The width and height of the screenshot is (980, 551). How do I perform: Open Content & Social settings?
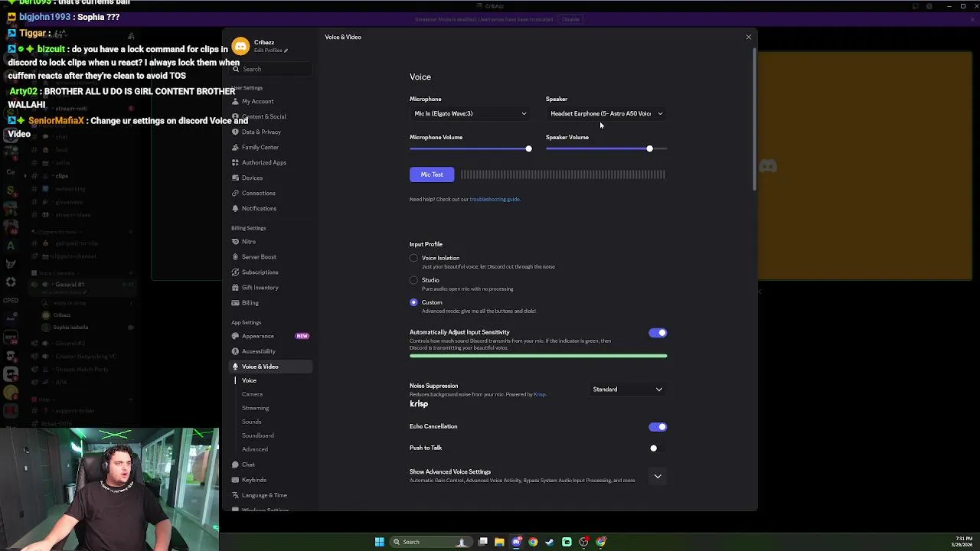270,116
